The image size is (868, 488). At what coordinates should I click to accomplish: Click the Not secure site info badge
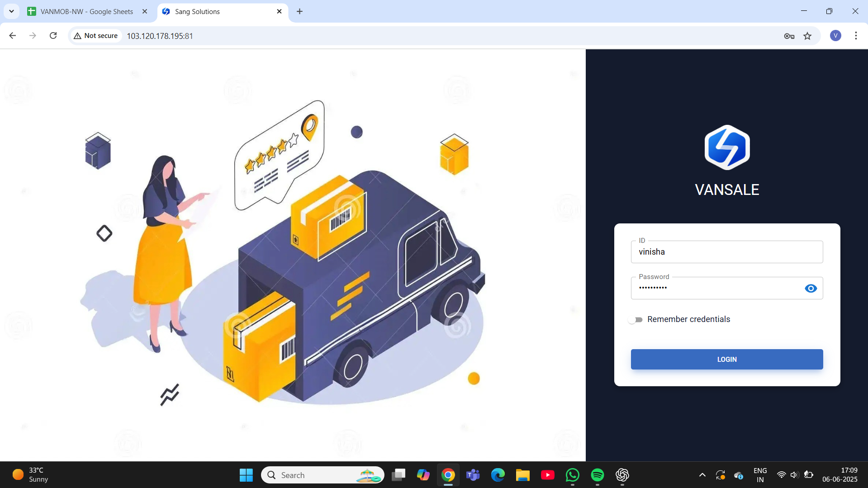[96, 36]
